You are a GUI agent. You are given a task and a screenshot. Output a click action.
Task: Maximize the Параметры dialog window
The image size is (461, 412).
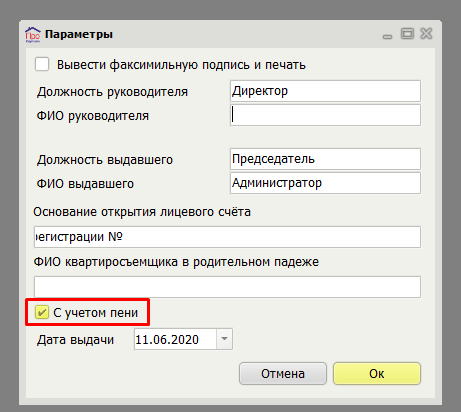[407, 33]
